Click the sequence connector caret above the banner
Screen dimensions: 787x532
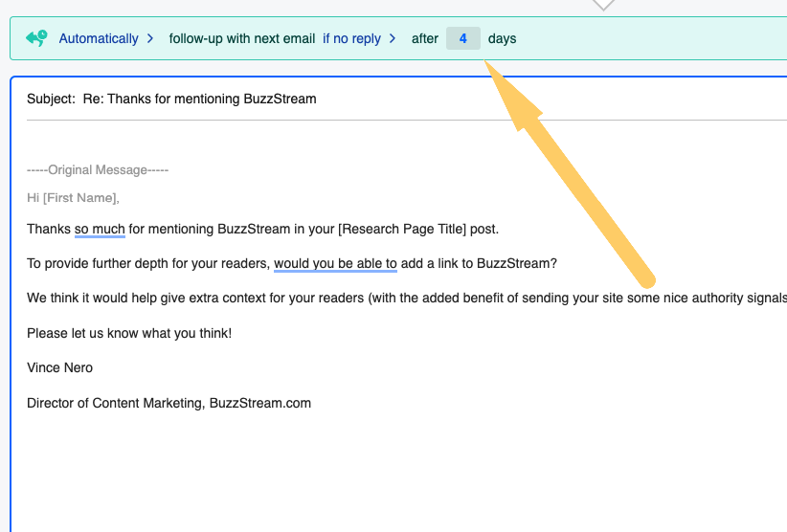[603, 5]
